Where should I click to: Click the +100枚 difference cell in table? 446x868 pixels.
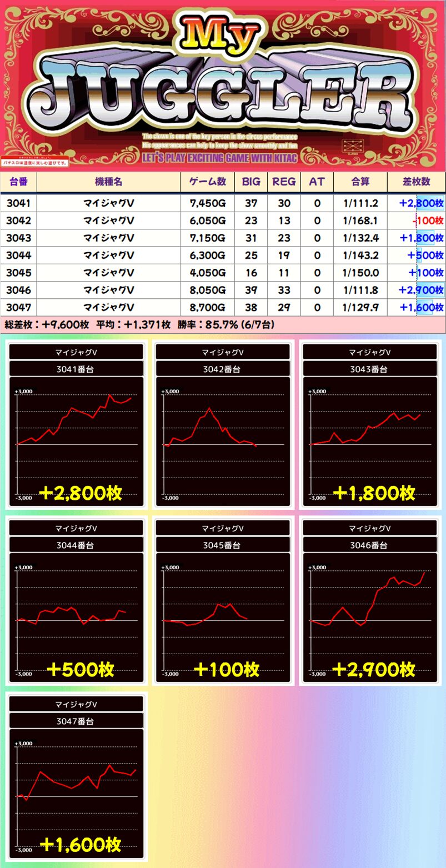(417, 273)
